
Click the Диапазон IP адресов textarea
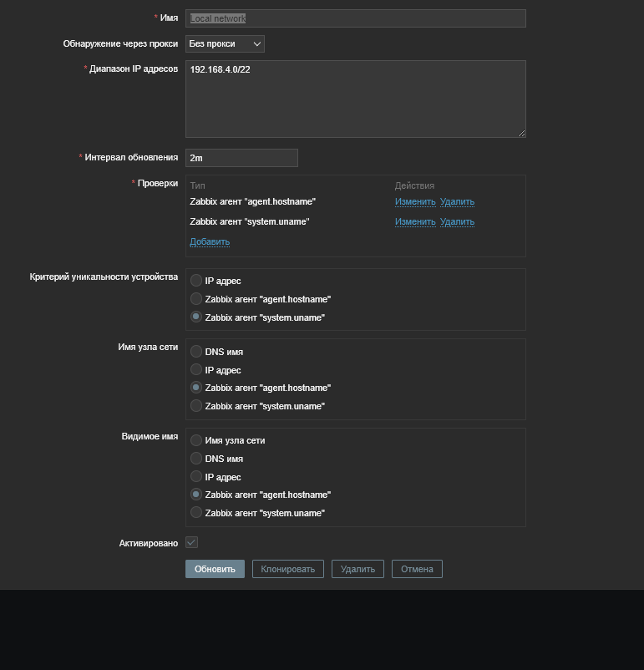[x=355, y=99]
